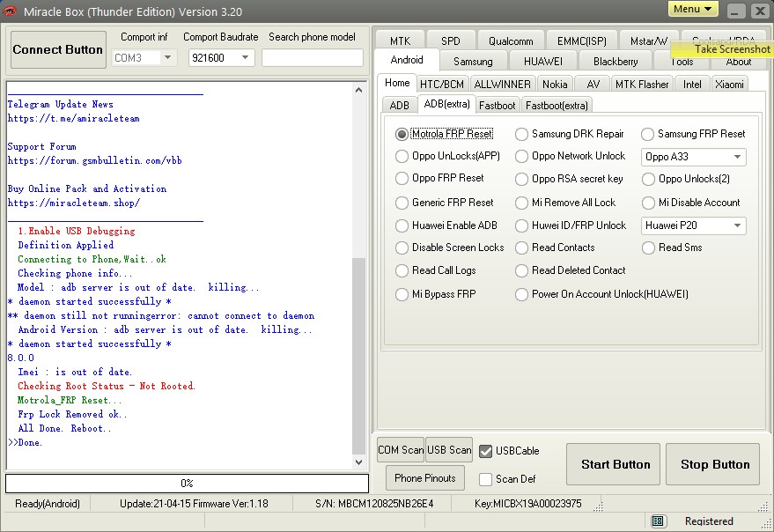Switch to the SPD tab
This screenshot has width=774, height=532.
click(450, 41)
